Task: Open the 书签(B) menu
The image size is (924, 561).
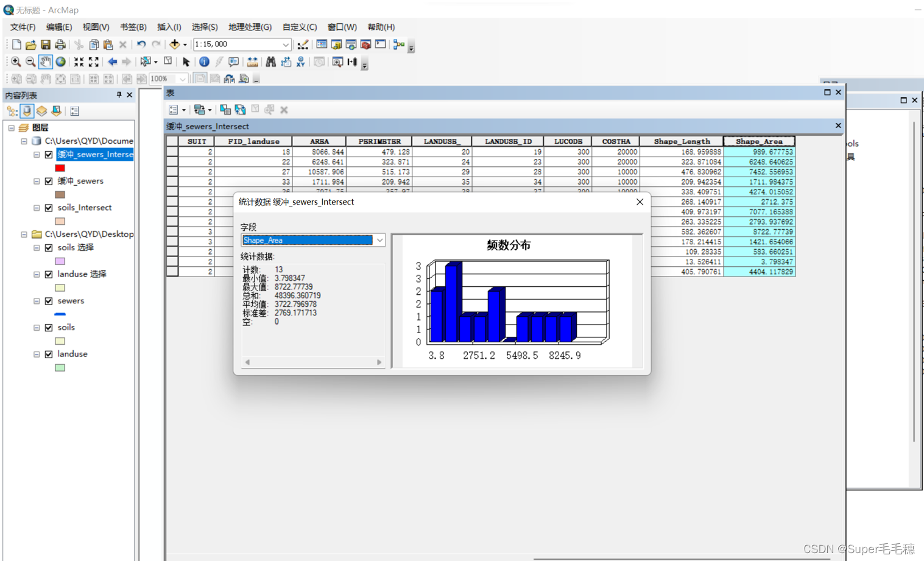Action: 133,27
